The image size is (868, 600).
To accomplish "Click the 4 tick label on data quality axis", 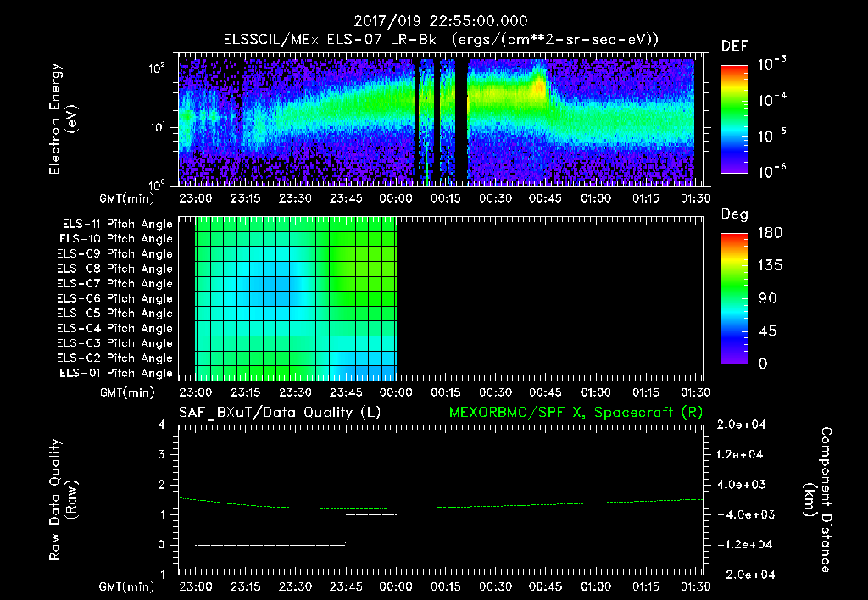I will (161, 425).
